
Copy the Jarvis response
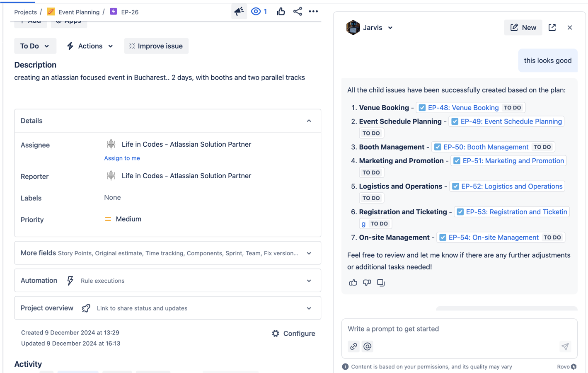click(x=381, y=283)
